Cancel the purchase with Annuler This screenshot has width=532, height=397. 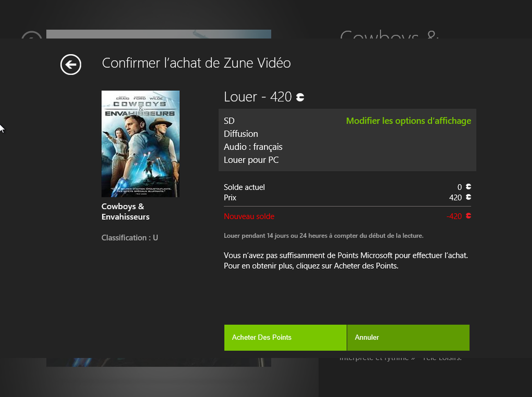point(408,337)
